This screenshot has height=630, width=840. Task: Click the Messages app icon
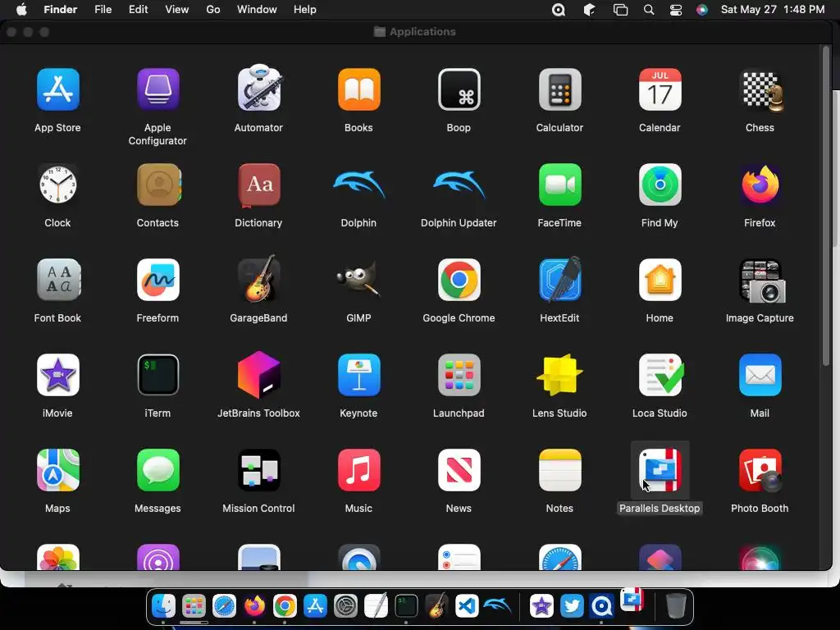tap(158, 470)
